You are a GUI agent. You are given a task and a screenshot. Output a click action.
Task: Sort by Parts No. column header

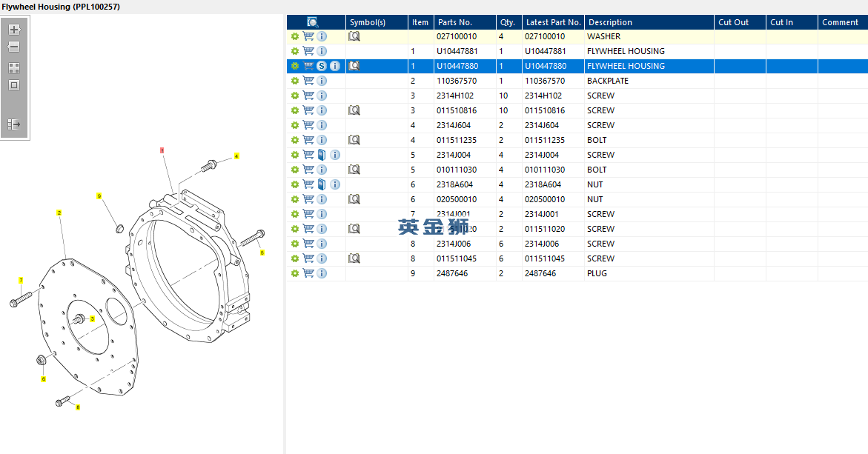(x=454, y=22)
